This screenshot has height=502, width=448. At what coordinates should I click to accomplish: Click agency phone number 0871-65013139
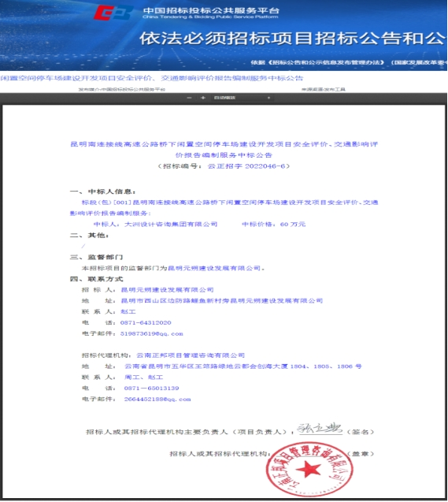[152, 389]
